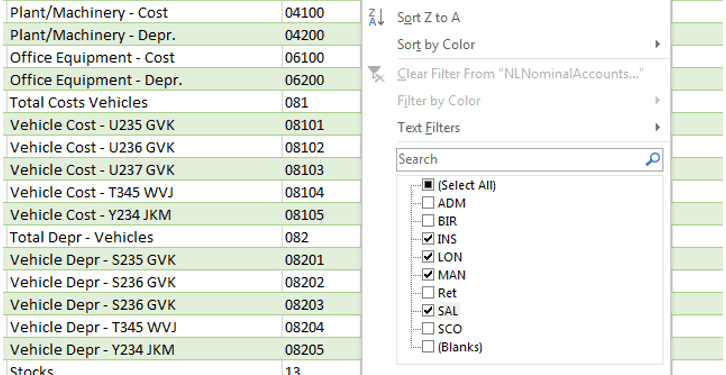Select cell Vehicle Cost - U235 GVK
The image size is (726, 375).
[x=143, y=125]
